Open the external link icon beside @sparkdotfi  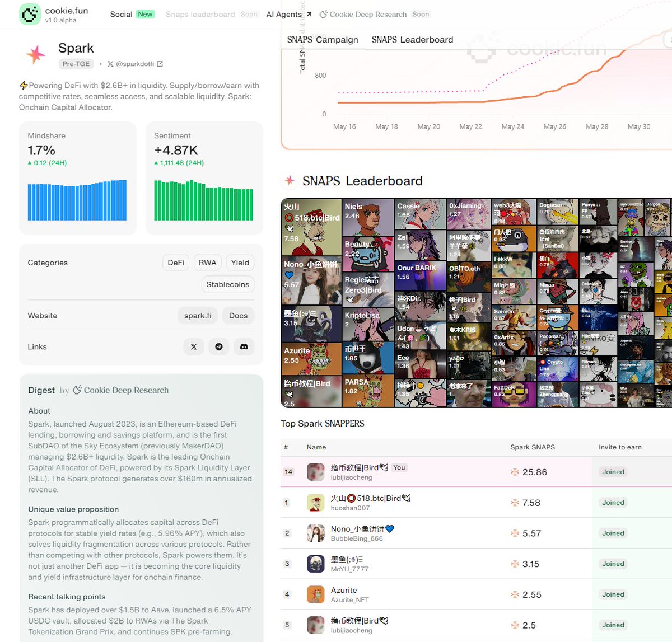click(160, 64)
